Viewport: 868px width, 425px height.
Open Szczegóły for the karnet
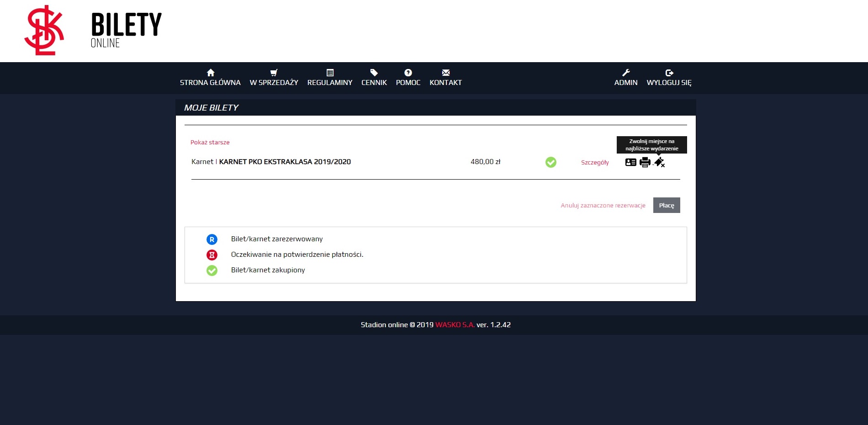click(x=595, y=163)
